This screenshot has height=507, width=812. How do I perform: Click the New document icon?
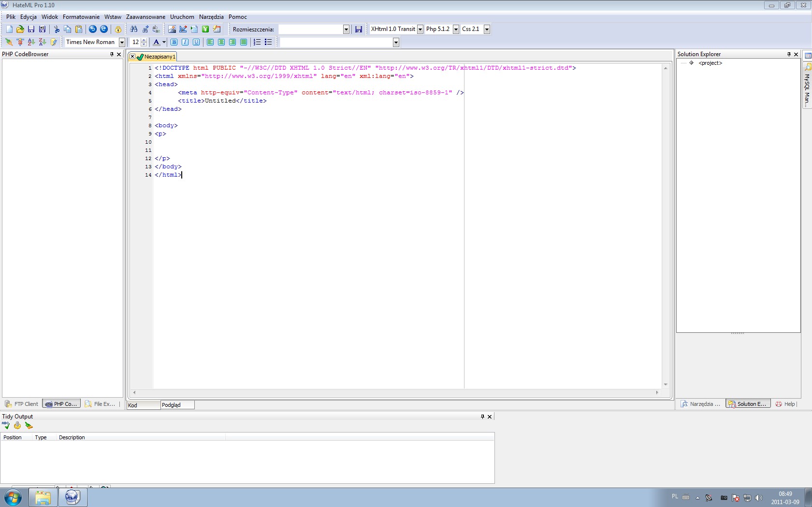coord(9,30)
